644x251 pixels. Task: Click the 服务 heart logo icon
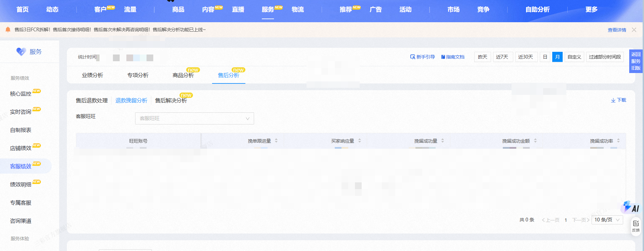[21, 51]
